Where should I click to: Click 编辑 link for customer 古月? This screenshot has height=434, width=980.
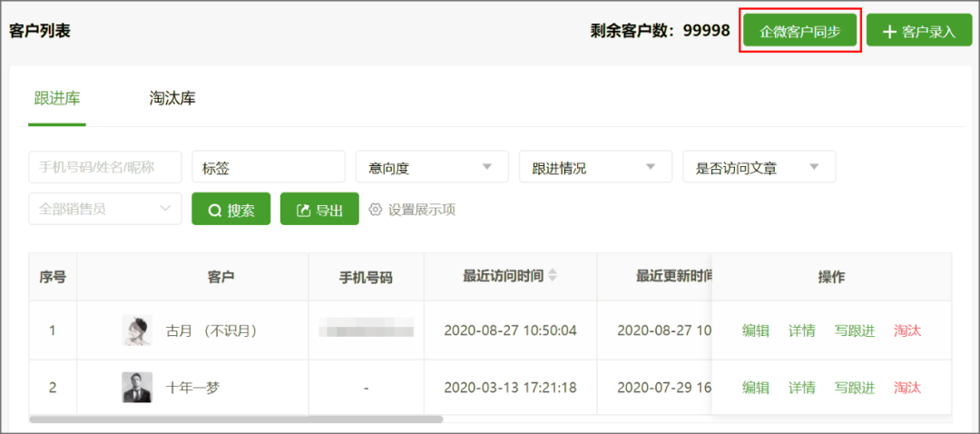(755, 330)
